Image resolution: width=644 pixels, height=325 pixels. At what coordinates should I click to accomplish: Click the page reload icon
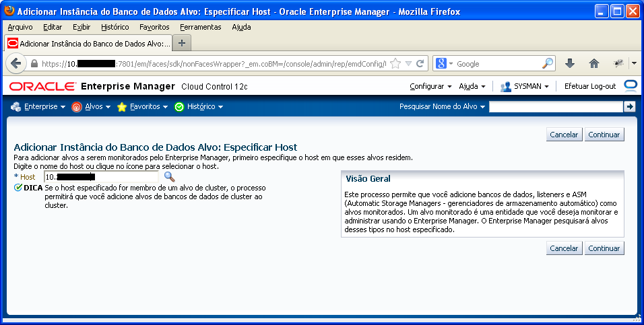420,64
